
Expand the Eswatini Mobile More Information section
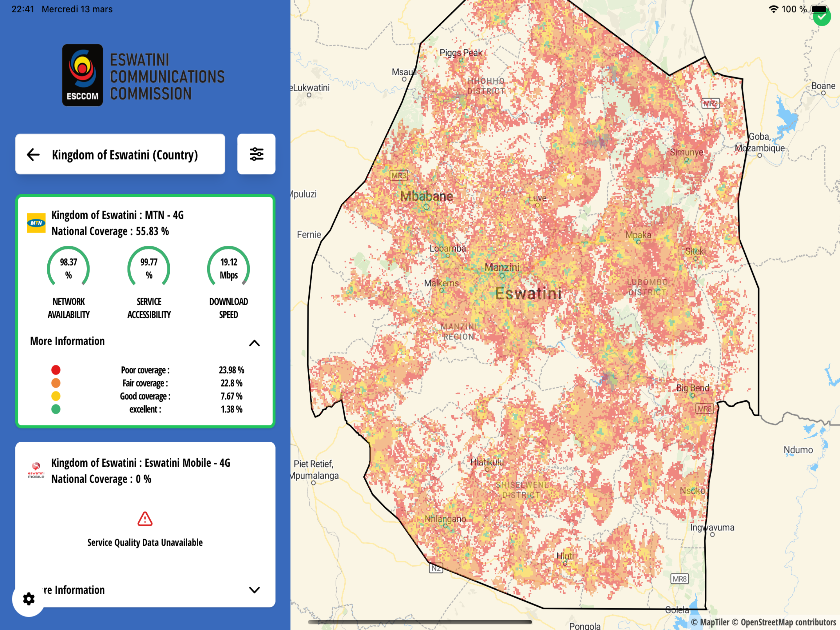(x=255, y=590)
